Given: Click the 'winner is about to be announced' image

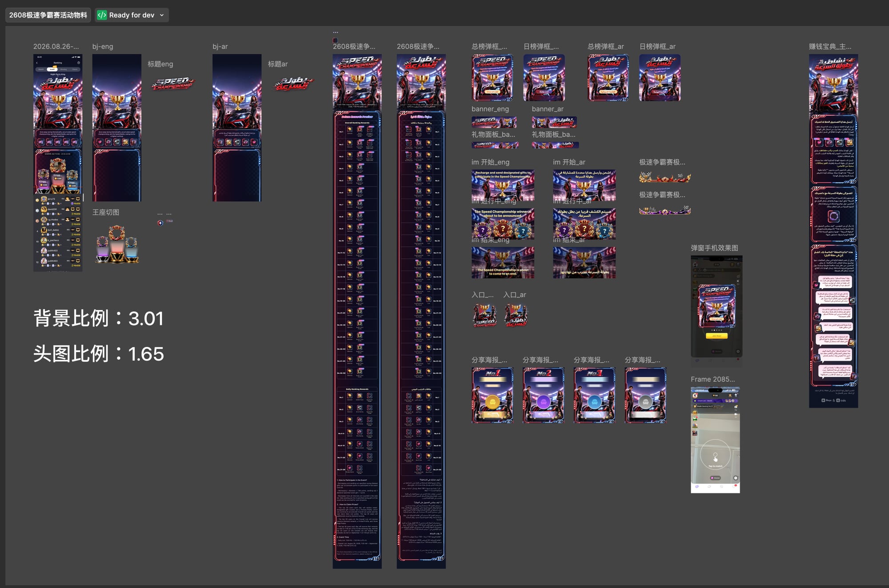Looking at the screenshot, I should coord(503,224).
